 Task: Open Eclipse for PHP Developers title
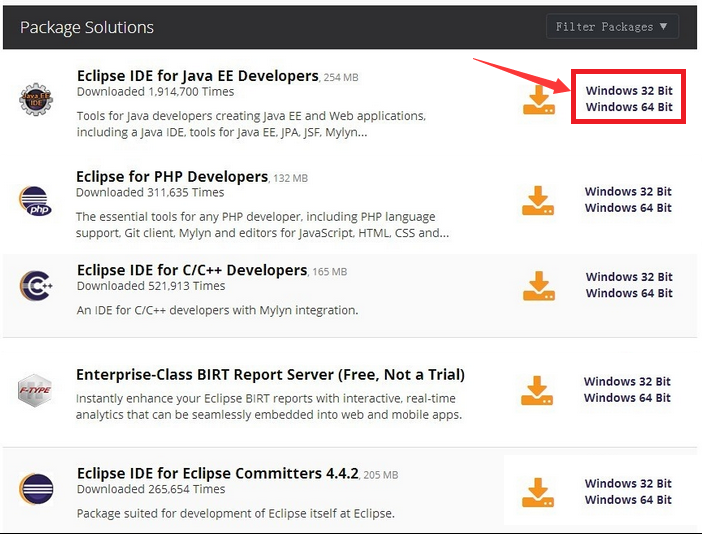pyautogui.click(x=172, y=177)
